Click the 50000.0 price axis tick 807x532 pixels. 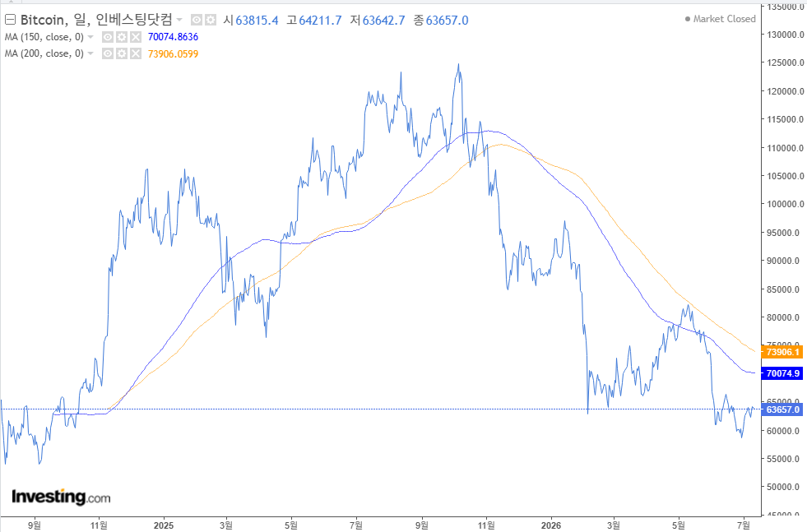coord(785,487)
